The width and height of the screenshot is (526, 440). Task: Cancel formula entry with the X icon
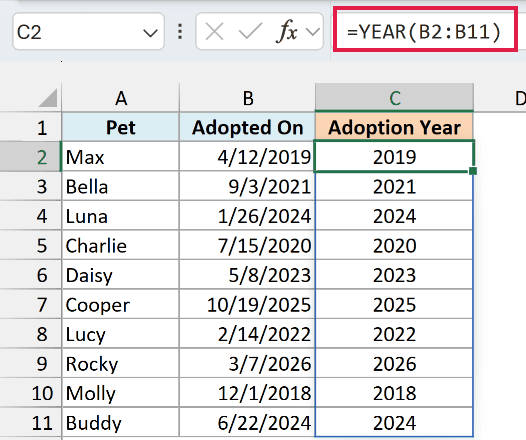[214, 32]
